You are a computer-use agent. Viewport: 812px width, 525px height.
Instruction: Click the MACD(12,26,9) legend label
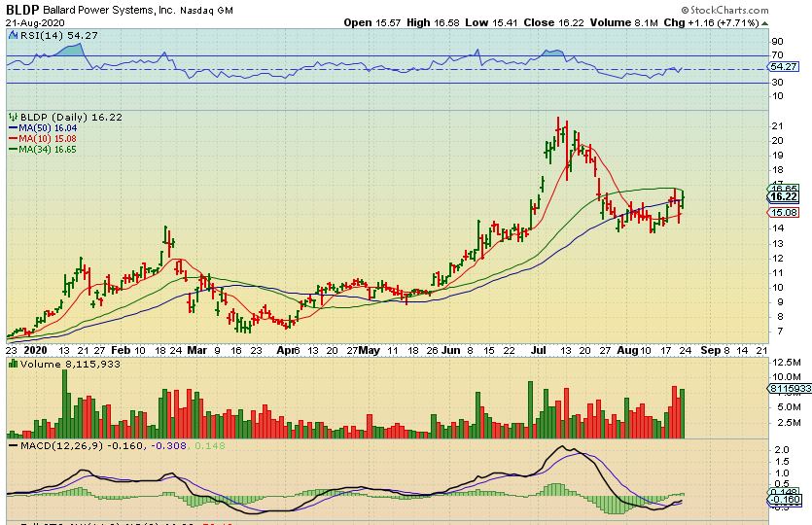[x=61, y=445]
